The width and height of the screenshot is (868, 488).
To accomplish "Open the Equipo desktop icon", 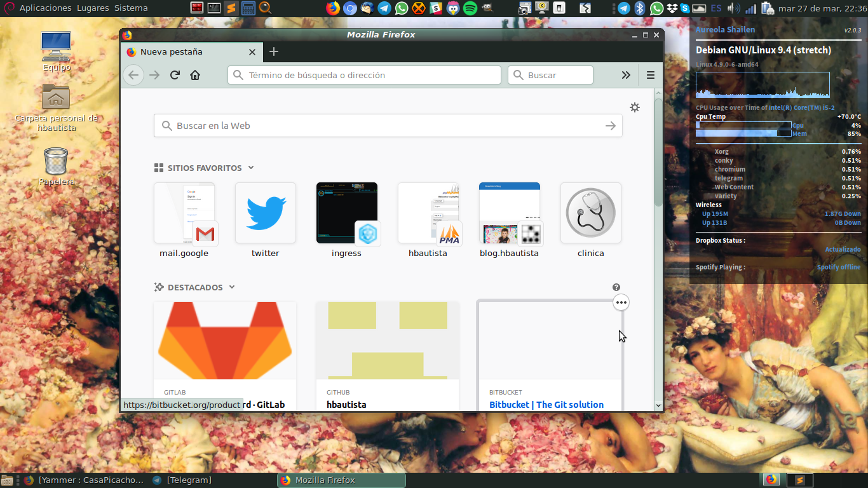I will (57, 51).
